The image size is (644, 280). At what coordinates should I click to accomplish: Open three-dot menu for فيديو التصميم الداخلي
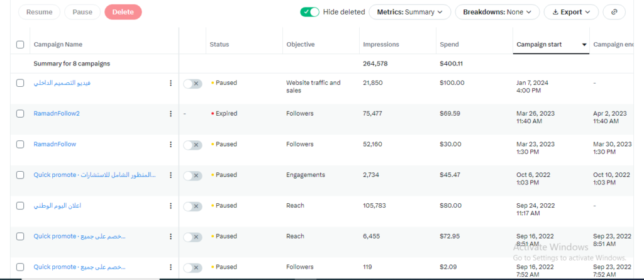tap(170, 83)
